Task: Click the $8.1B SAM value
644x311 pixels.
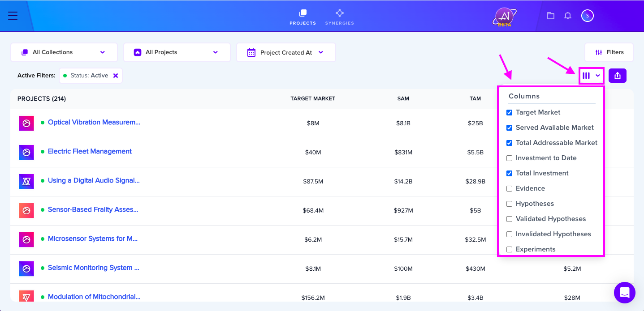Action: pyautogui.click(x=403, y=123)
